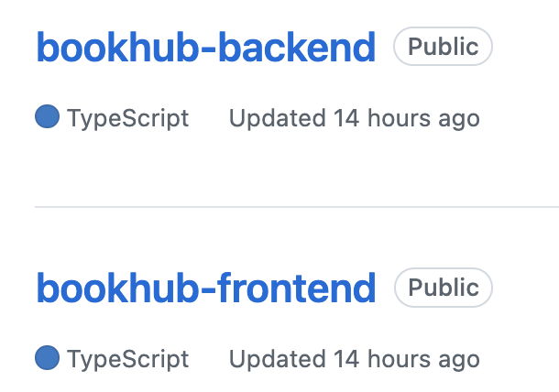The image size is (559, 392).
Task: Click the '14 hours ago' timestamp under bookhub-frontend
Action: [x=407, y=360]
